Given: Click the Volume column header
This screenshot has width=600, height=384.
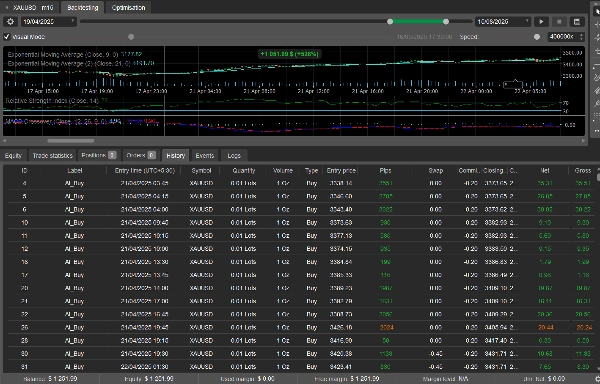Looking at the screenshot, I should pyautogui.click(x=283, y=171).
